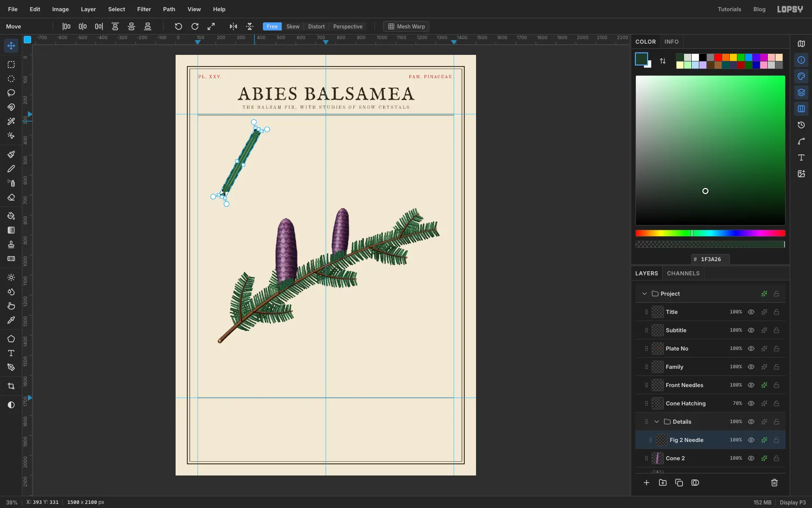Toggle visibility of Front Needles layer
The image size is (812, 508).
751,385
